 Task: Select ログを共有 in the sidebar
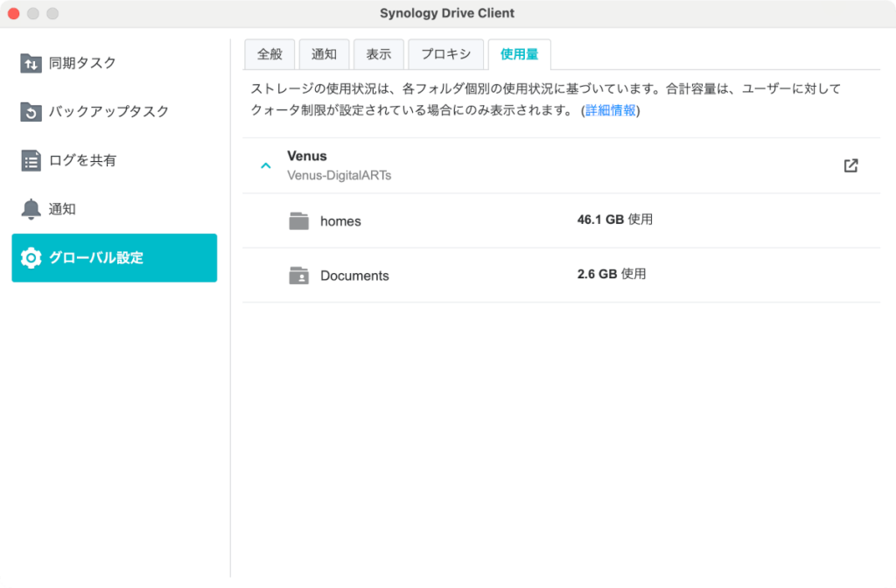pyautogui.click(x=82, y=161)
